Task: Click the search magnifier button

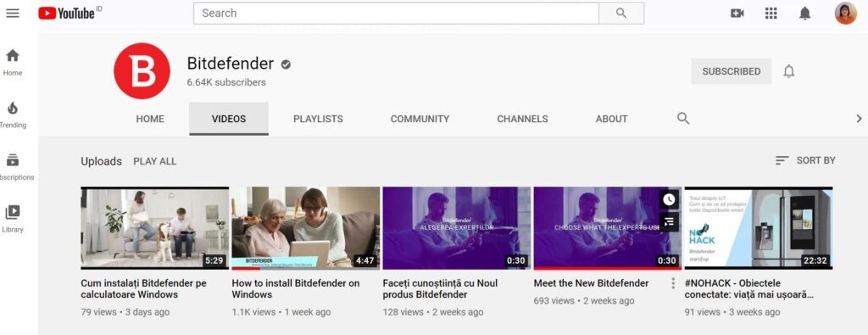Action: (621, 14)
